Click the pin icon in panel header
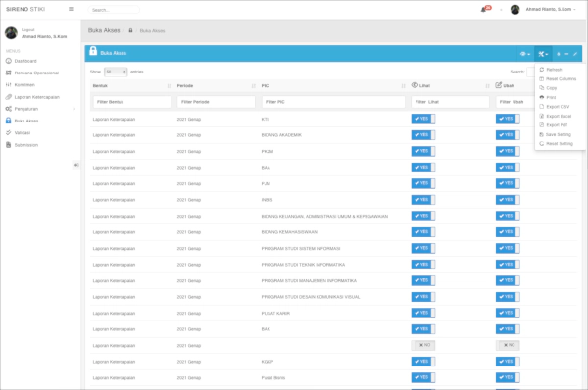Screen dimensions: 588x390 [558, 54]
